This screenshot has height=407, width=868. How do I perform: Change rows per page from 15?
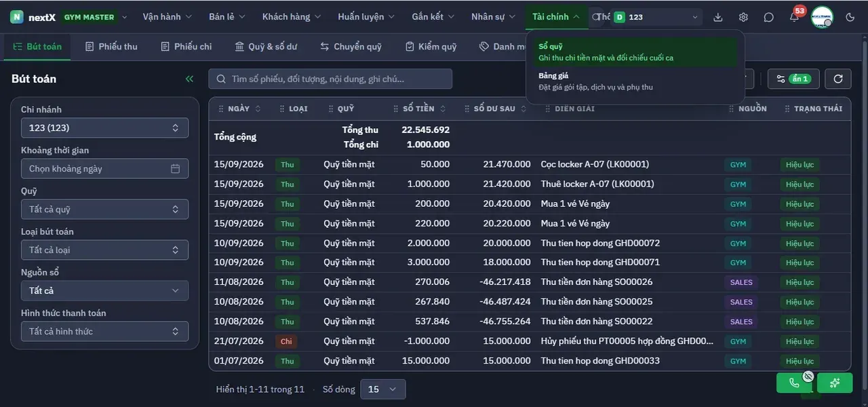pyautogui.click(x=383, y=389)
